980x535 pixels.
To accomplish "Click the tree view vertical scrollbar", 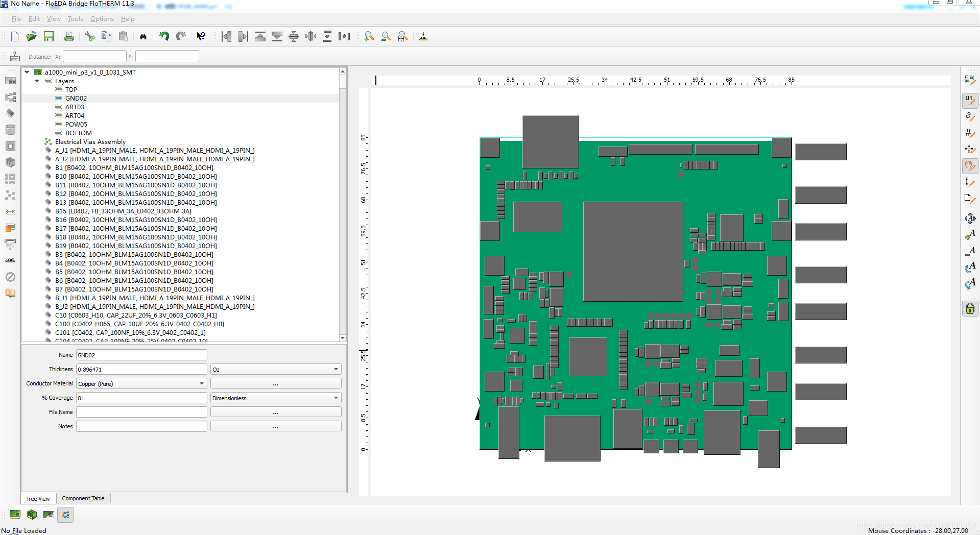I will pyautogui.click(x=343, y=204).
